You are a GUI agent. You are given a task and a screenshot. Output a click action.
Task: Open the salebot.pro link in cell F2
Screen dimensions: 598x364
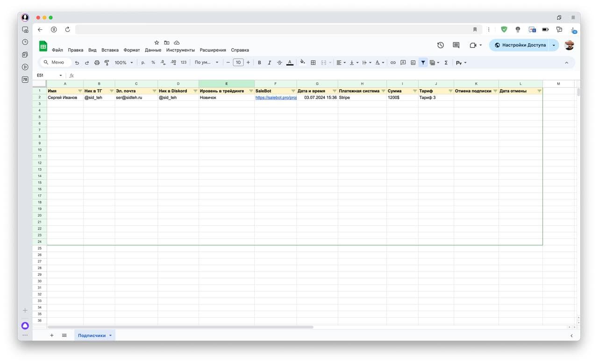coord(276,98)
